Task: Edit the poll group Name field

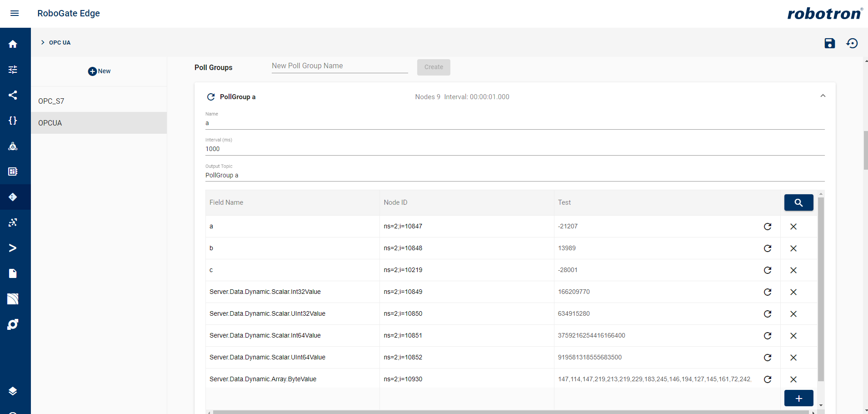Action: (515, 123)
